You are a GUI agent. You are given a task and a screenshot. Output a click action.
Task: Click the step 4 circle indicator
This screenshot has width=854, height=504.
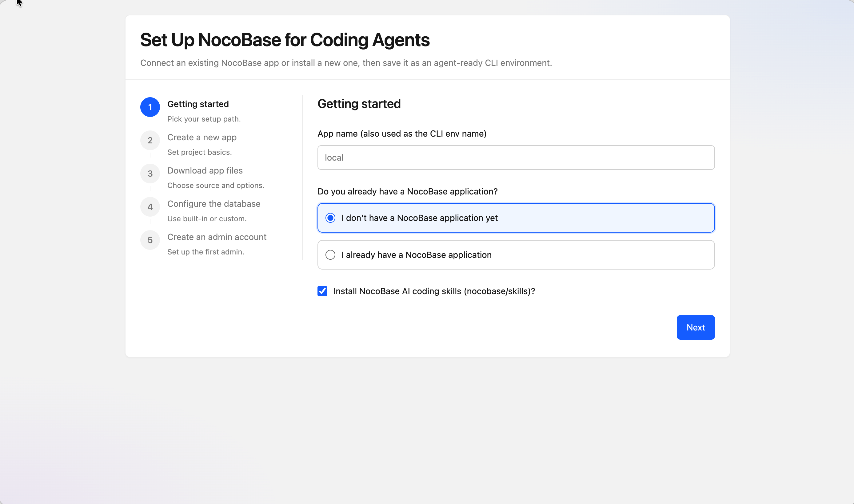pyautogui.click(x=150, y=206)
